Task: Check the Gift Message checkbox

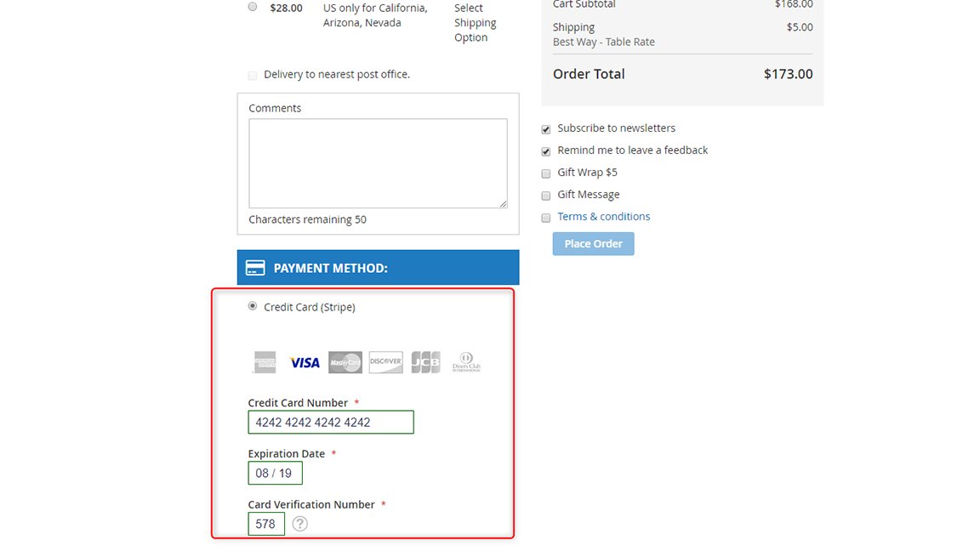Action: click(545, 196)
